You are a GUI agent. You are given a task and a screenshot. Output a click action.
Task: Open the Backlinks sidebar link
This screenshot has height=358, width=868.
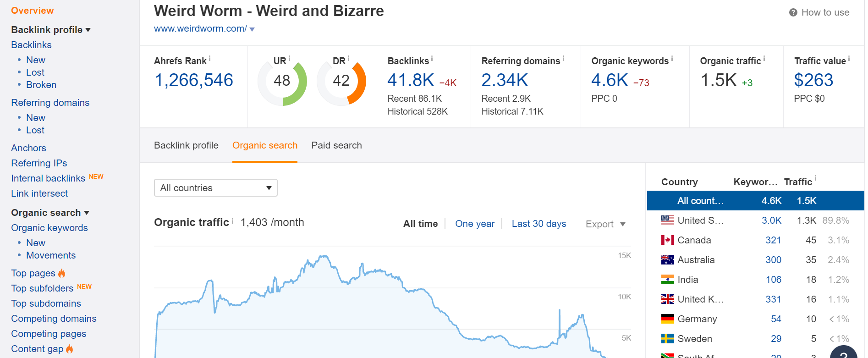pos(31,45)
